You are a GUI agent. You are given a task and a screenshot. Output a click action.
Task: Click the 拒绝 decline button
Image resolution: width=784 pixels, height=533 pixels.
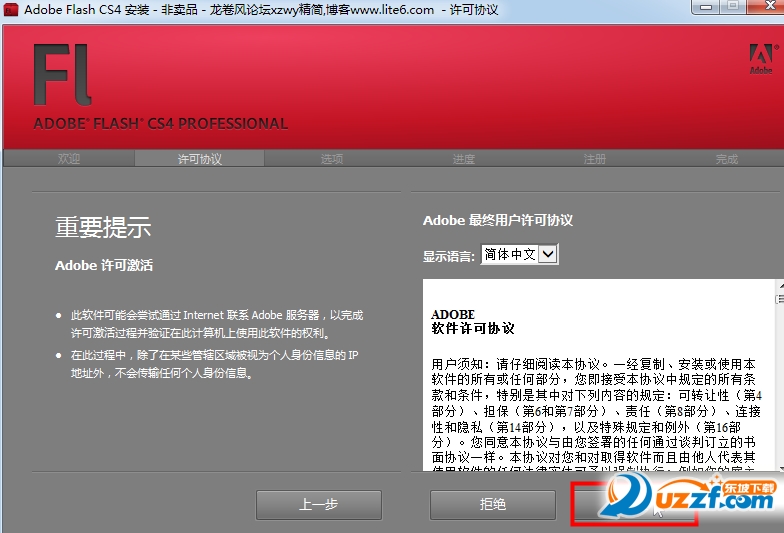pos(492,504)
